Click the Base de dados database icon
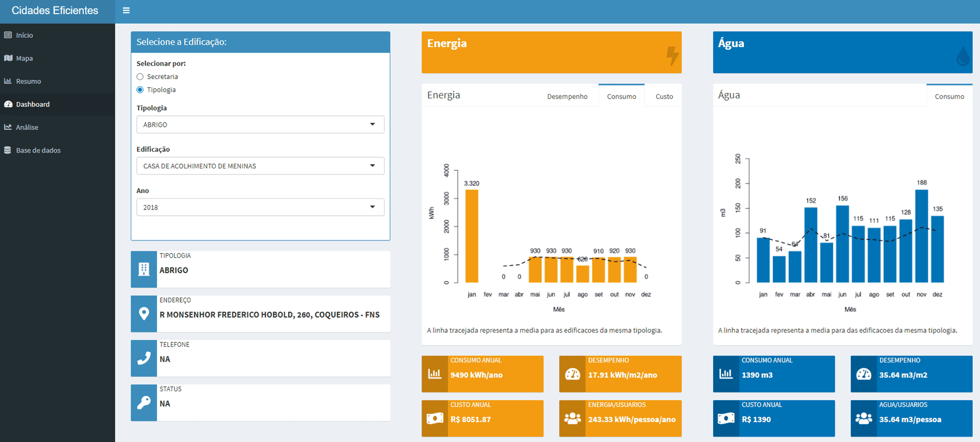 [x=8, y=150]
